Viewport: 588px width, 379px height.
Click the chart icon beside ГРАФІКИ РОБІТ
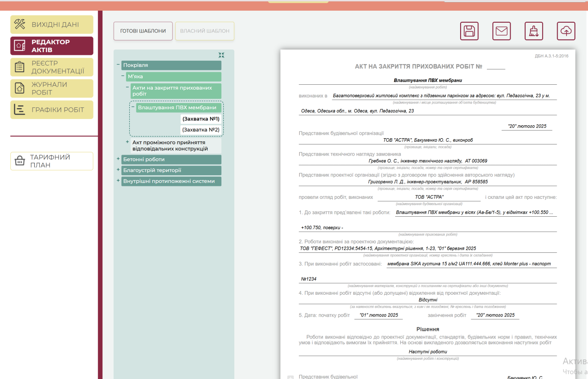click(20, 110)
